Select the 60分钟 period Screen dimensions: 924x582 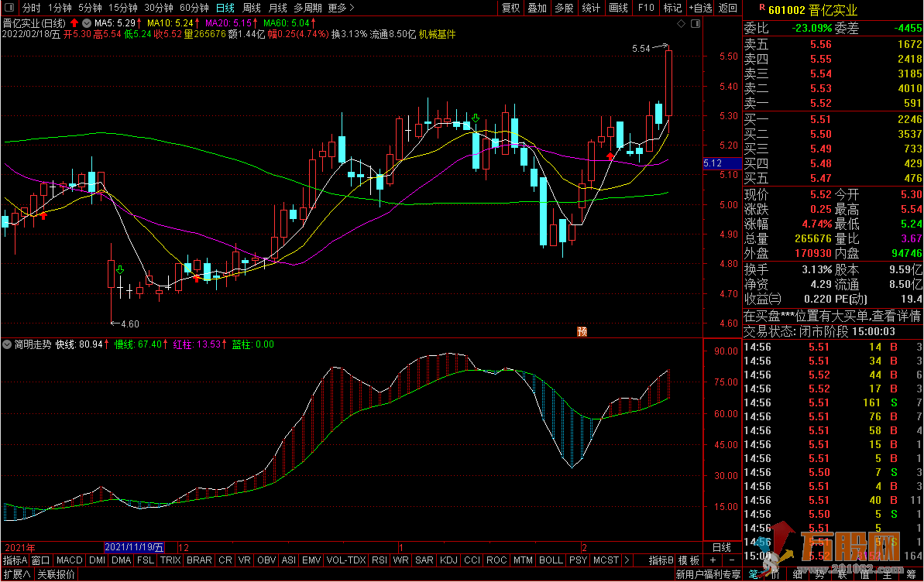tap(194, 8)
